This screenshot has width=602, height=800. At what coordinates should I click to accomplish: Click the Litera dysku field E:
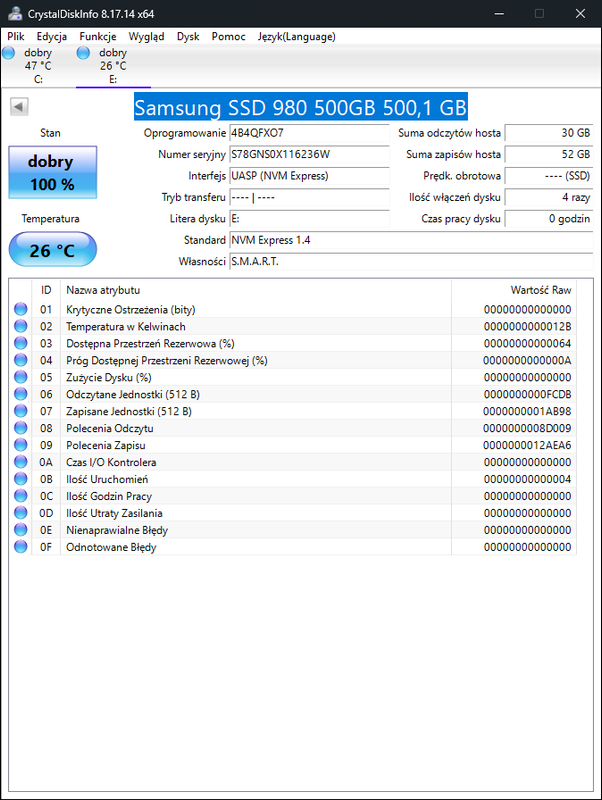(309, 219)
